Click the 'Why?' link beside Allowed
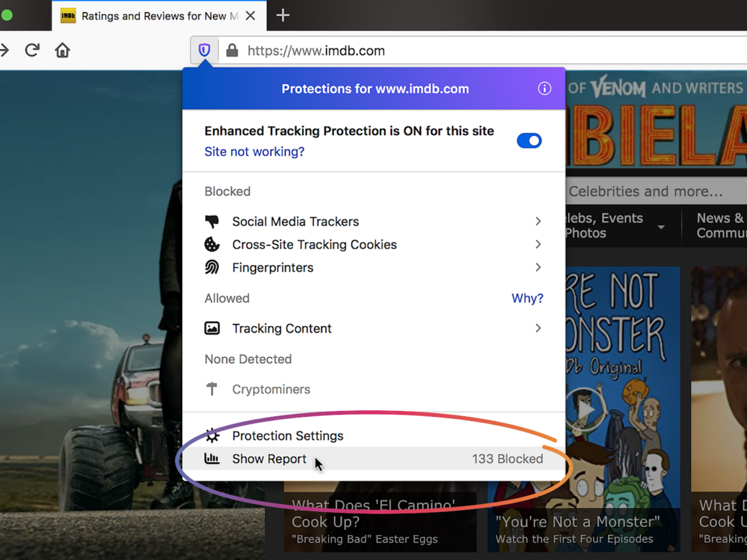Screen dimensions: 747x560 pyautogui.click(x=527, y=298)
